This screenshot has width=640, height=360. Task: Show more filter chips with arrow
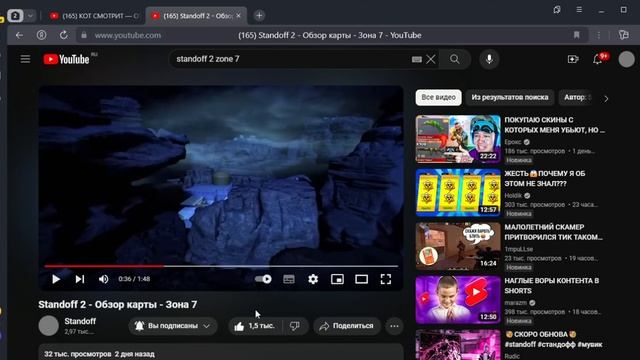tap(606, 98)
